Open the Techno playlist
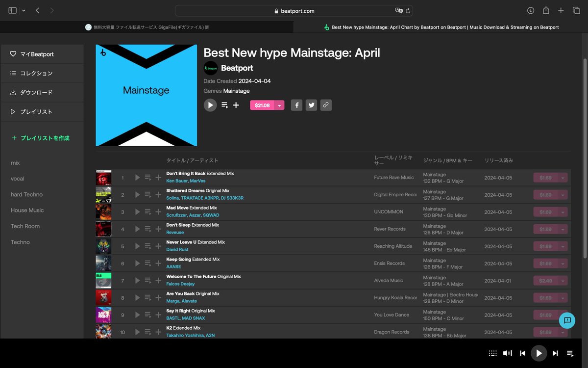Screen dimensions: 588x368 [x=20, y=242]
